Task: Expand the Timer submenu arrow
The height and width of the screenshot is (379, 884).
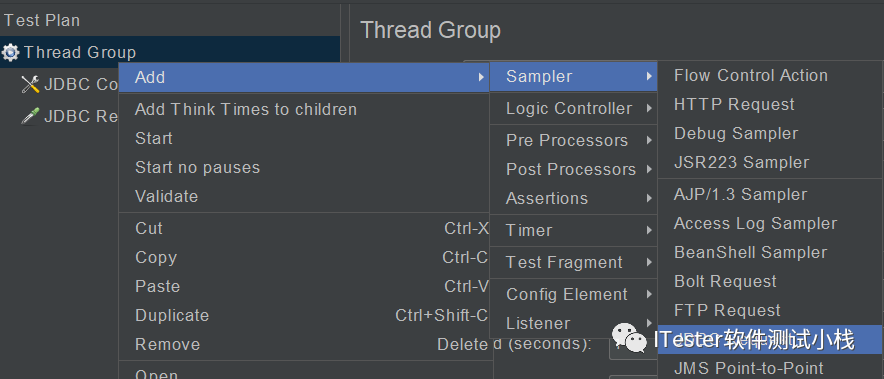Action: tap(650, 230)
